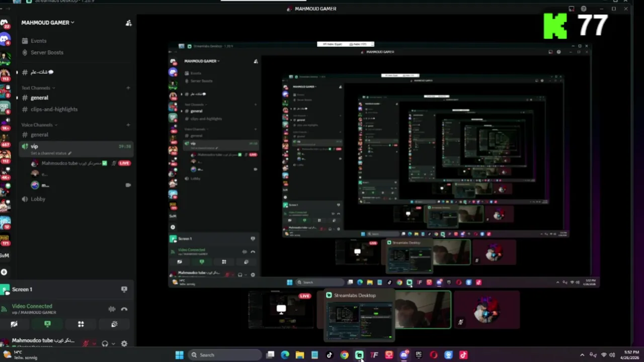
Task: Click the Streamlabs Desktop taskbar preview
Action: (359, 316)
